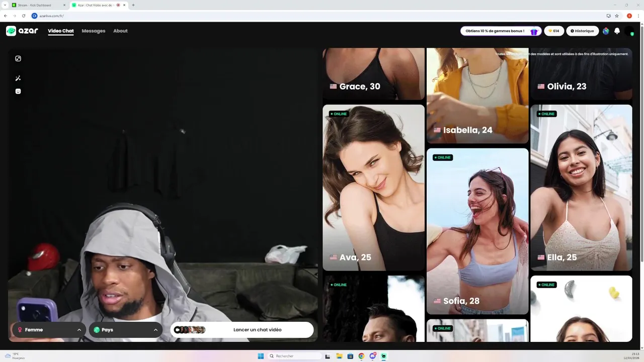644x362 pixels.
Task: Open Ava, 25 profile card
Action: (x=373, y=188)
